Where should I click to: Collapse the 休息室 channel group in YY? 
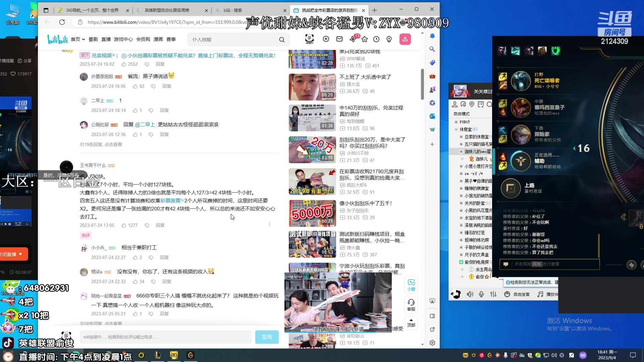[x=456, y=129]
